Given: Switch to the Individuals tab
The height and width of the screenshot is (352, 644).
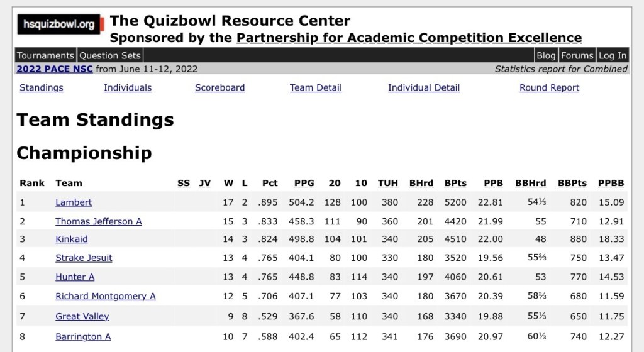Looking at the screenshot, I should tap(128, 88).
